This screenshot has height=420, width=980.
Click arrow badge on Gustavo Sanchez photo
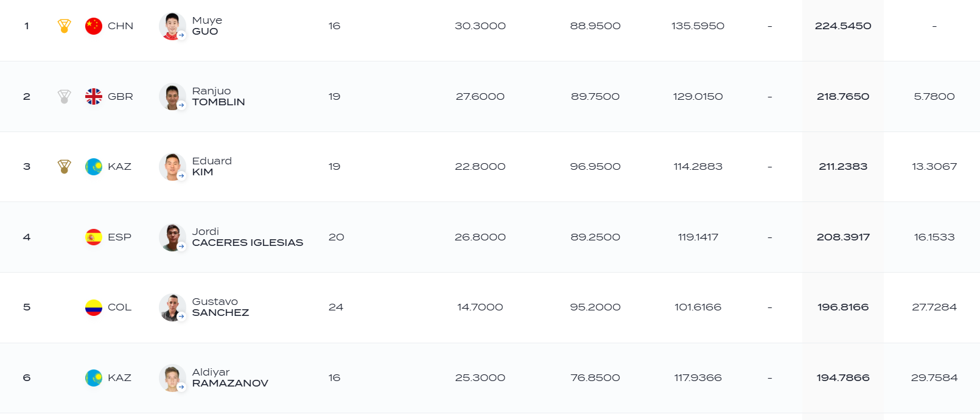(x=181, y=317)
